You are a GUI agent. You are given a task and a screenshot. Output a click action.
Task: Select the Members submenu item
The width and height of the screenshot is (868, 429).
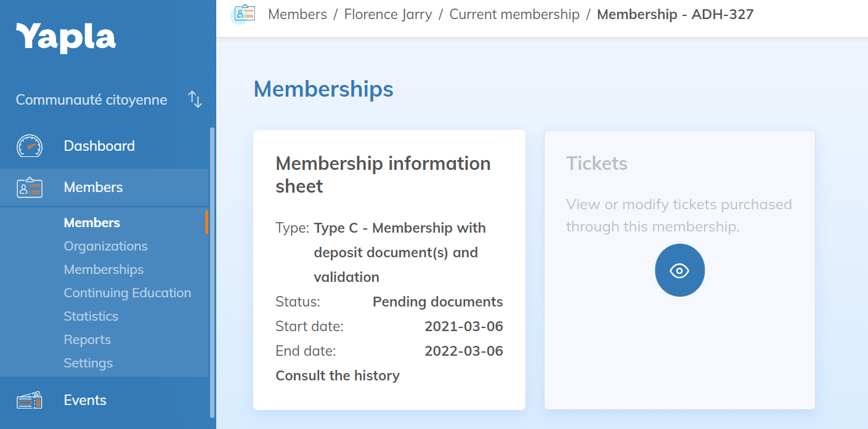click(92, 223)
